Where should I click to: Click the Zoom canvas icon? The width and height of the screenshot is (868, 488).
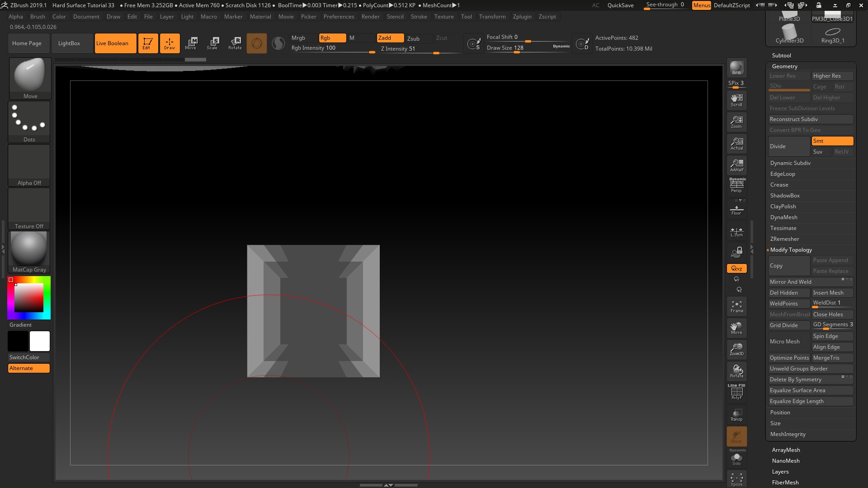click(736, 122)
